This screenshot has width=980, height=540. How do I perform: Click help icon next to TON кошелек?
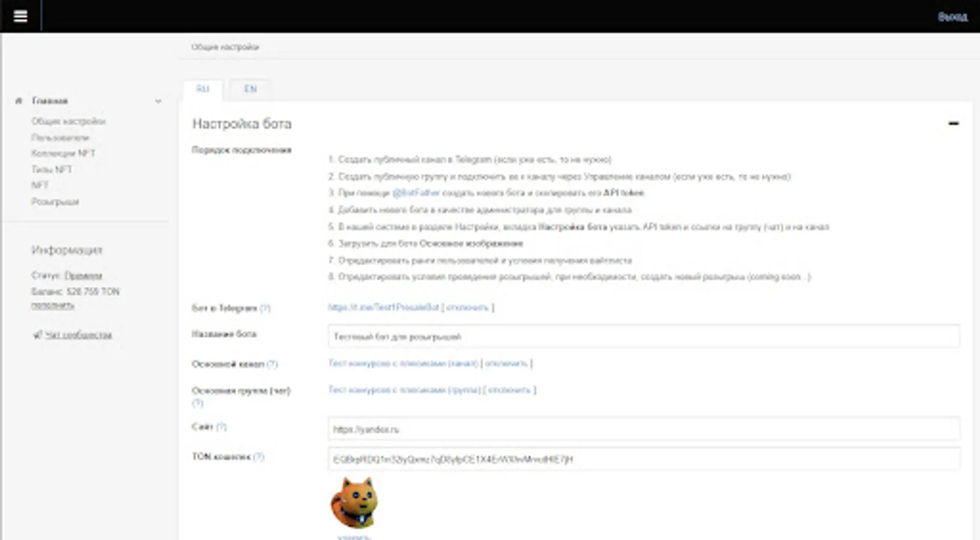coord(258,457)
